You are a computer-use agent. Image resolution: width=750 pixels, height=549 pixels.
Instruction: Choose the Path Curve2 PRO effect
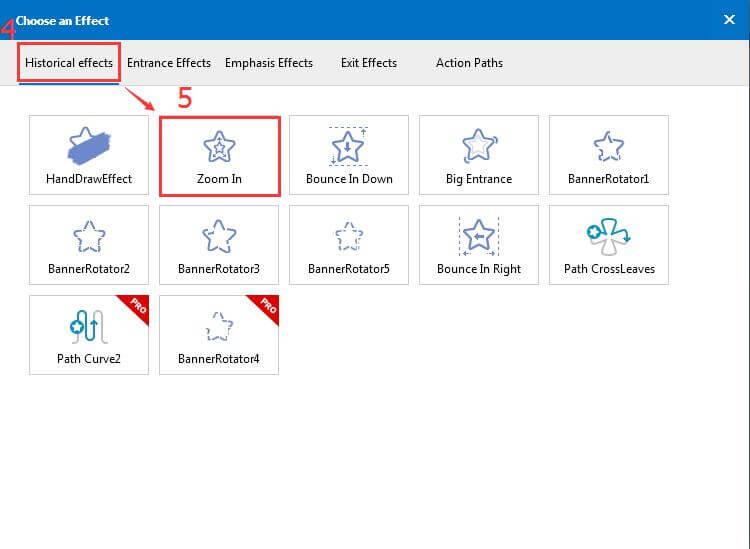pyautogui.click(x=89, y=335)
